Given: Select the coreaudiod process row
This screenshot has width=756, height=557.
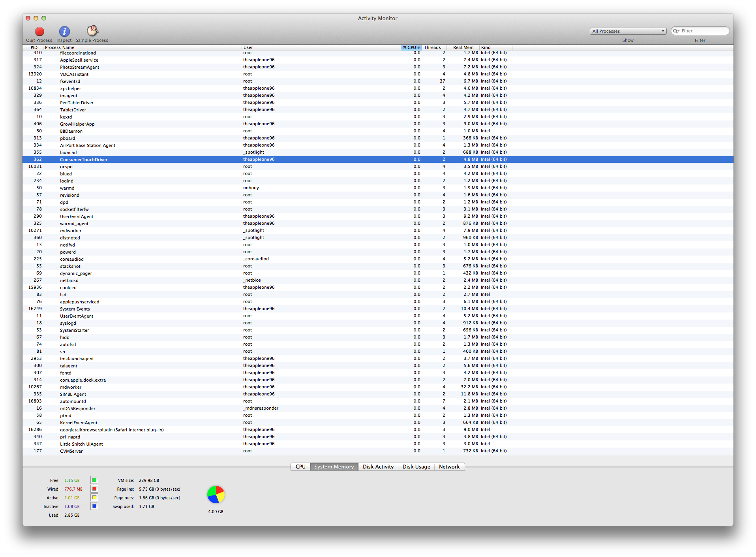Looking at the screenshot, I should pos(378,259).
